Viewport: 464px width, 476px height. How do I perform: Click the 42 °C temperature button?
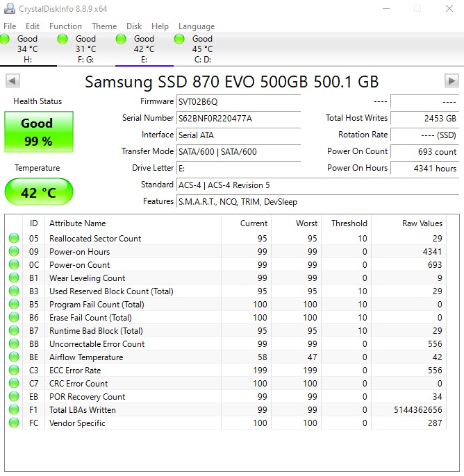39,192
